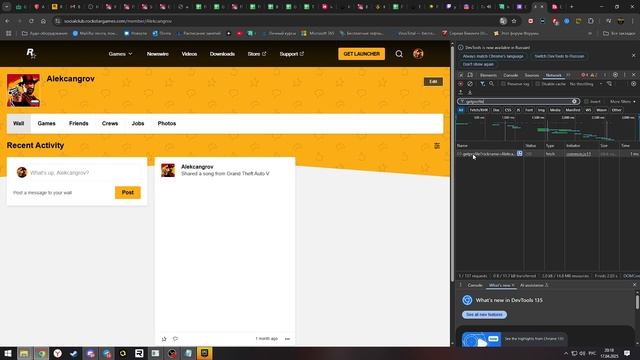Switch to the Games profile tab

click(x=47, y=123)
